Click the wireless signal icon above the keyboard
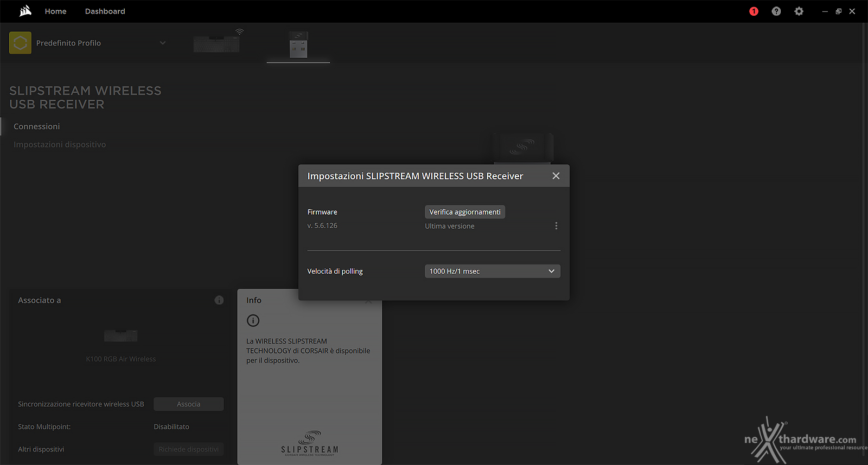The image size is (868, 465). [239, 32]
